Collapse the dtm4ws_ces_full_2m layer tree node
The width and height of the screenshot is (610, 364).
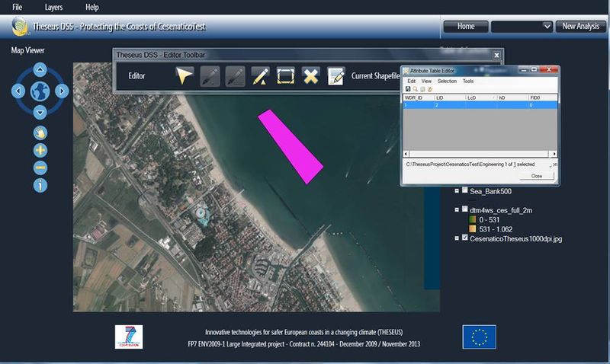[456, 209]
